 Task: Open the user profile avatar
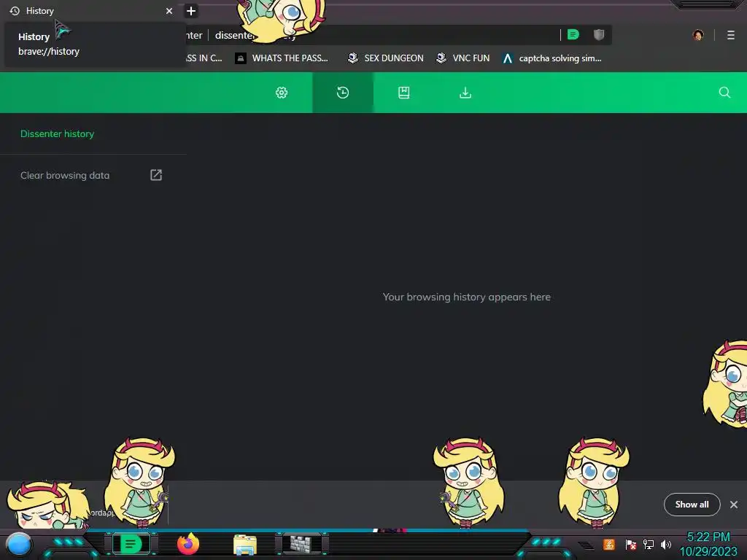point(698,35)
